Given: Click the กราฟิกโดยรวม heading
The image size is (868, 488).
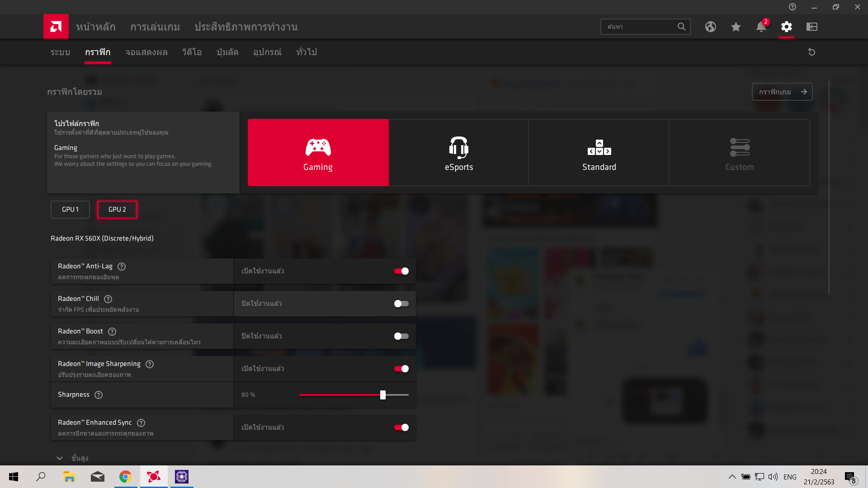Looking at the screenshot, I should (x=75, y=92).
